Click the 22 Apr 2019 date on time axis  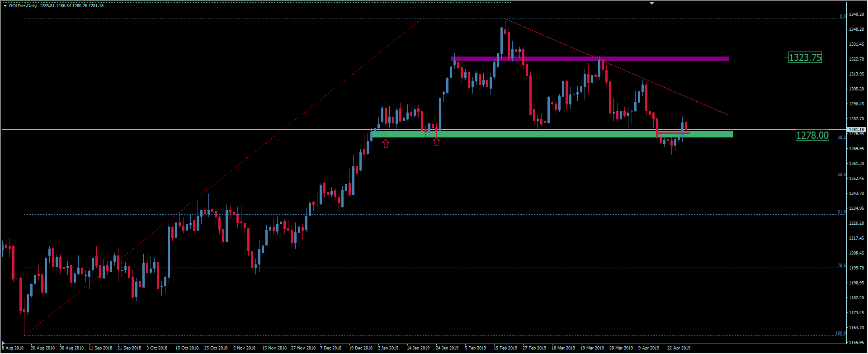[679, 348]
